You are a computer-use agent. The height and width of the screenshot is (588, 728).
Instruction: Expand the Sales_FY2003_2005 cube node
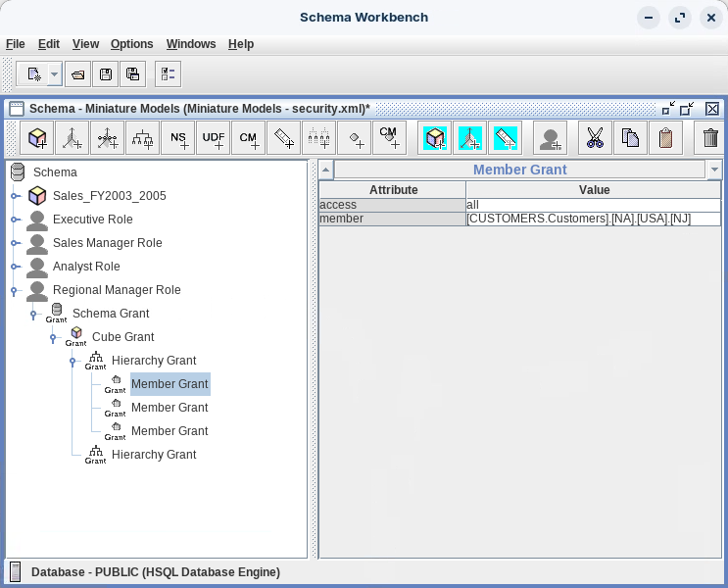[x=15, y=196]
